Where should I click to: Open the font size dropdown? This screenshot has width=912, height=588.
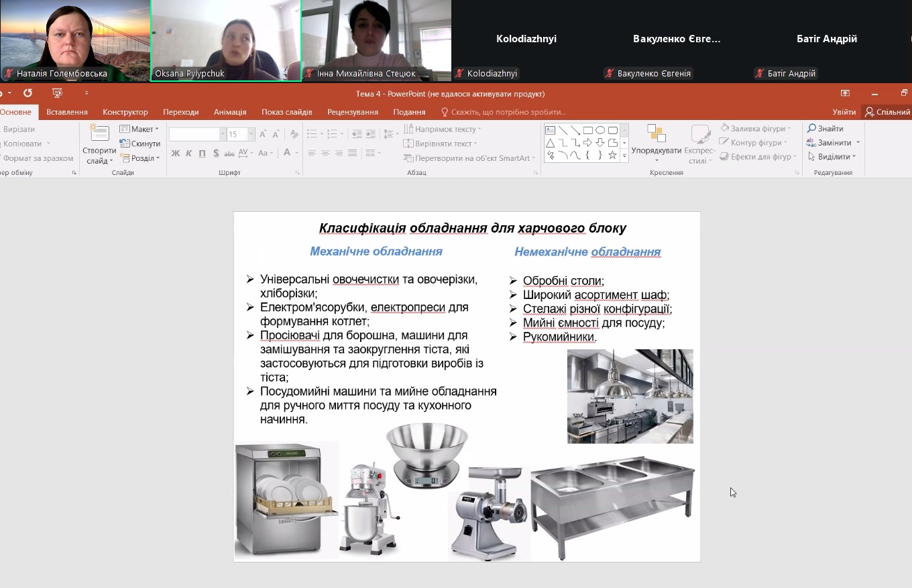[x=251, y=135]
